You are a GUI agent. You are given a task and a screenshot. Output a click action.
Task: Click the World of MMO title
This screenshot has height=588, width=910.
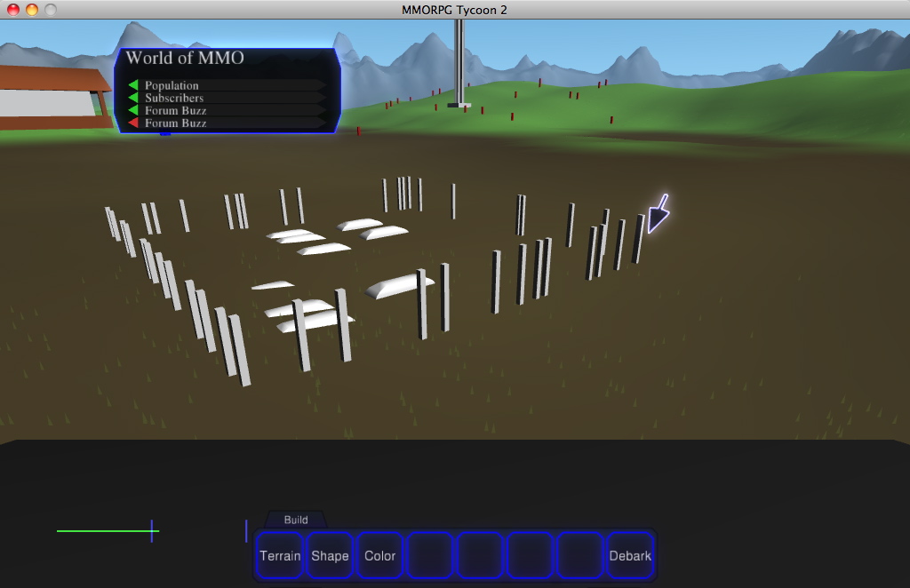[185, 58]
